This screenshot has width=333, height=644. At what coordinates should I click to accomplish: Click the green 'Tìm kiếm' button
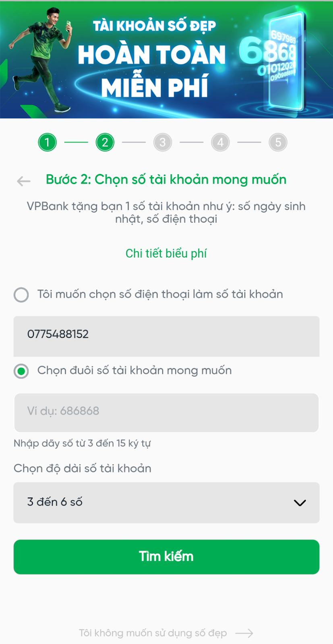click(x=166, y=557)
